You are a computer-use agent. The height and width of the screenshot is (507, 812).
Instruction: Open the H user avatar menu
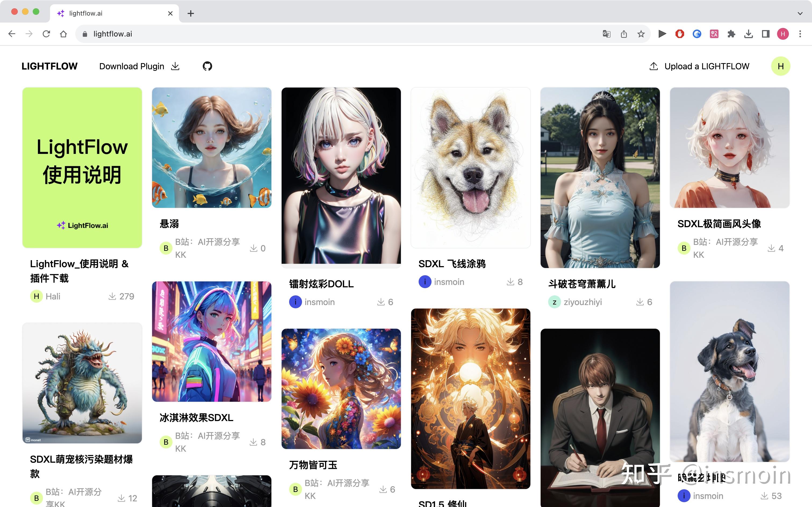(781, 66)
